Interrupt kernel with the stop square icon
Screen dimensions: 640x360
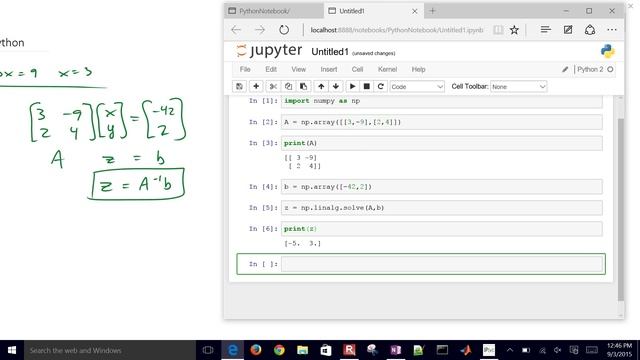[367, 87]
